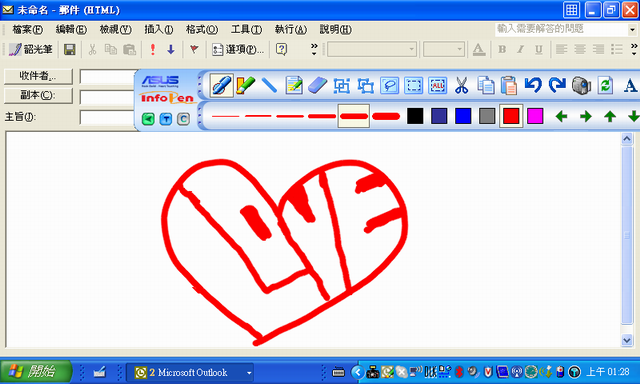Click the ungroup objects icon
The image size is (640, 384).
[366, 86]
